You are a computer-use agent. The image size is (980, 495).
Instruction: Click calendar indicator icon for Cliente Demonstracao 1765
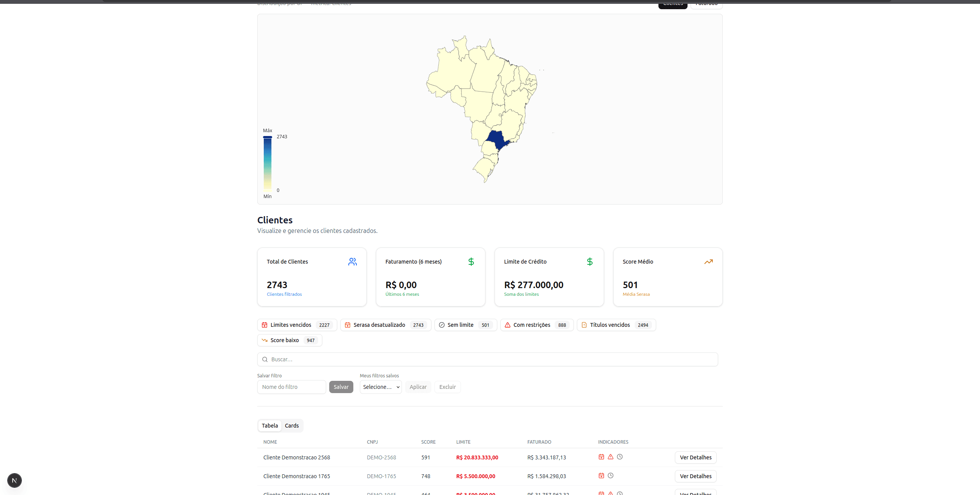point(601,475)
